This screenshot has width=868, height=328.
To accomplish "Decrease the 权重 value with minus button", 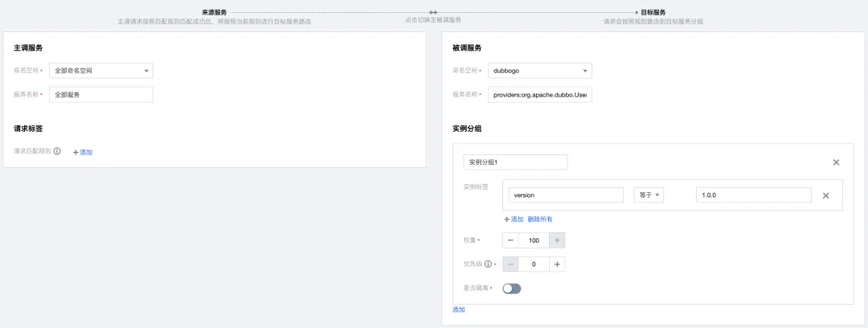I will pos(510,240).
